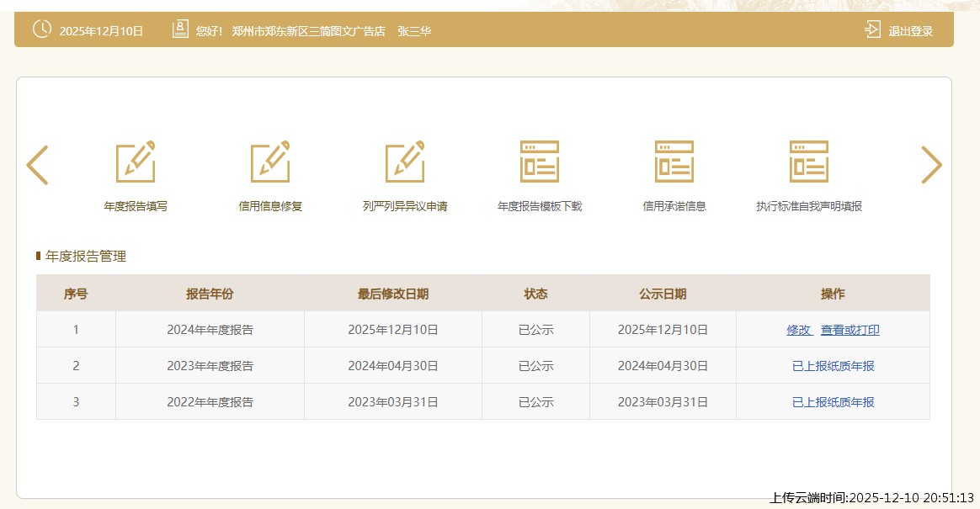This screenshot has height=509, width=980.
Task: Open 查看或打印 for the 2024 report
Action: (x=850, y=330)
